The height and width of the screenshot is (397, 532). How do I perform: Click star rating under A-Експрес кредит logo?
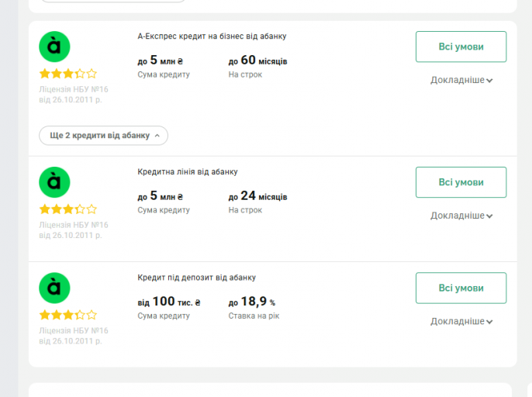click(68, 74)
